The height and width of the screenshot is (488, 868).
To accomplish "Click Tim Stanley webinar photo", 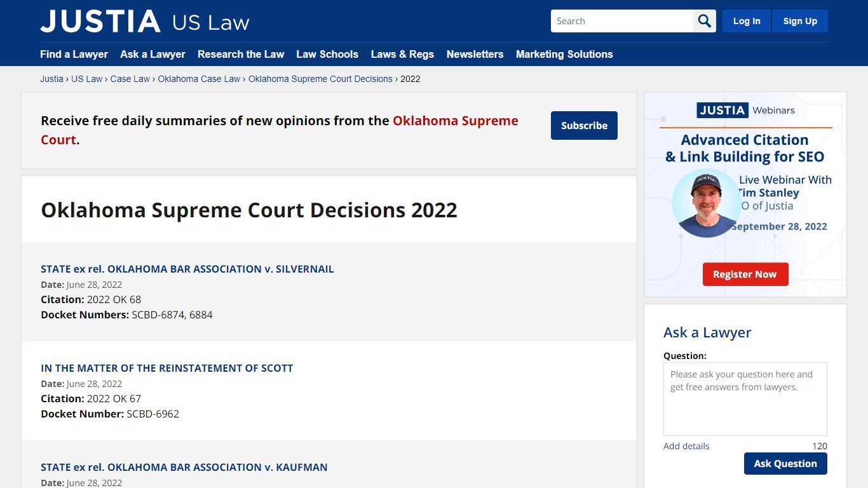I will point(705,204).
